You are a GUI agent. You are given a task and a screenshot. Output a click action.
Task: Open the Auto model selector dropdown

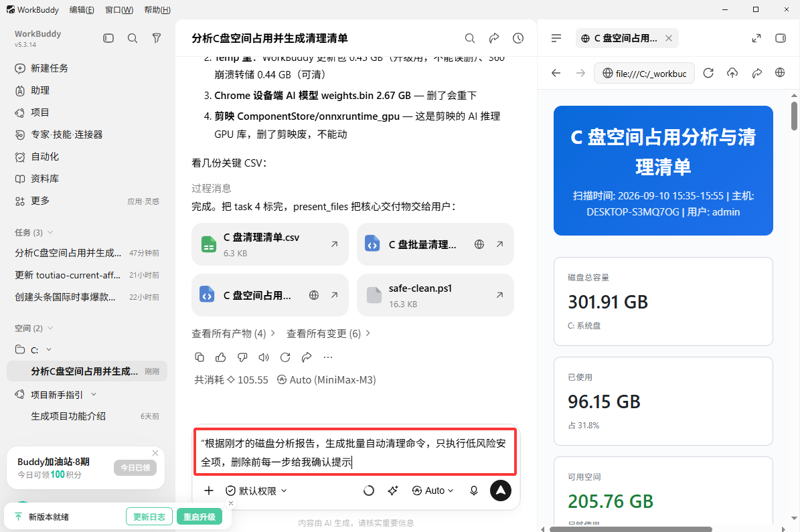click(x=432, y=491)
